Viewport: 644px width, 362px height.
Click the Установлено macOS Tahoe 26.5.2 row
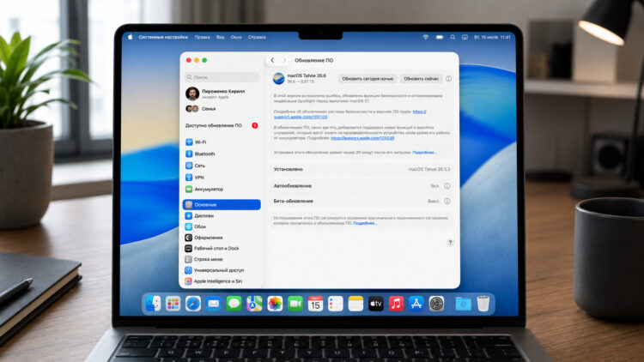pos(361,169)
